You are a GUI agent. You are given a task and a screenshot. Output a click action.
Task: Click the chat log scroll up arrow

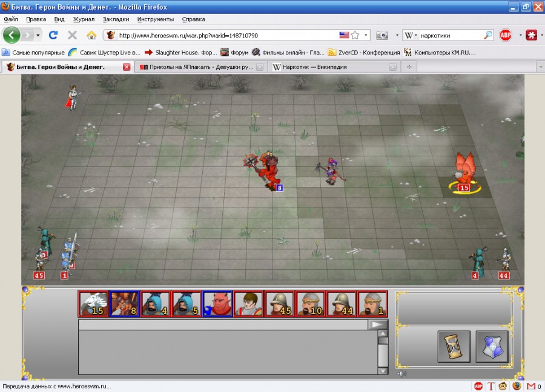(383, 334)
